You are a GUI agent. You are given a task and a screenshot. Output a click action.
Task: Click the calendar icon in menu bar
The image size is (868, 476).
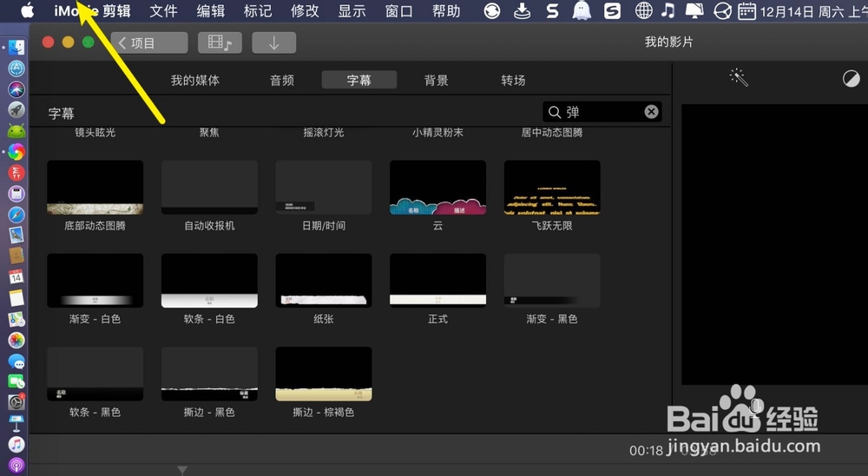tap(746, 10)
